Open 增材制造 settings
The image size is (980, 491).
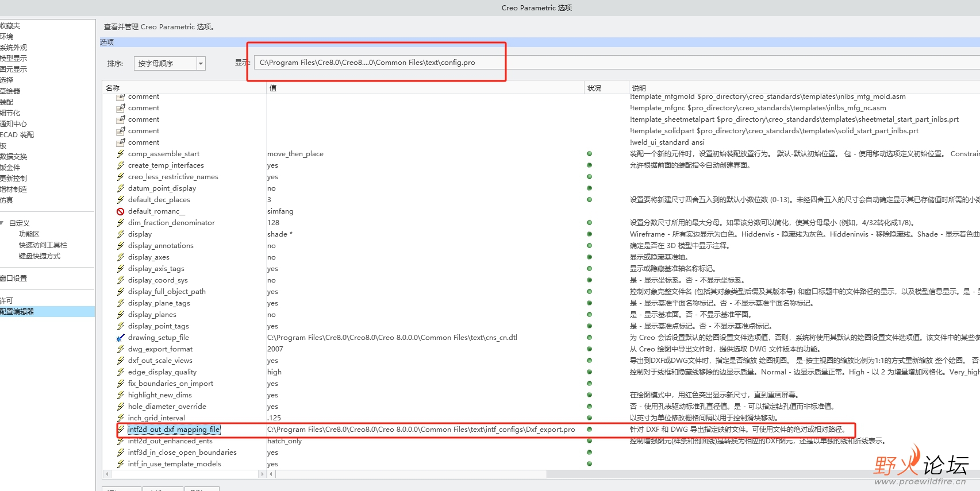pos(13,190)
